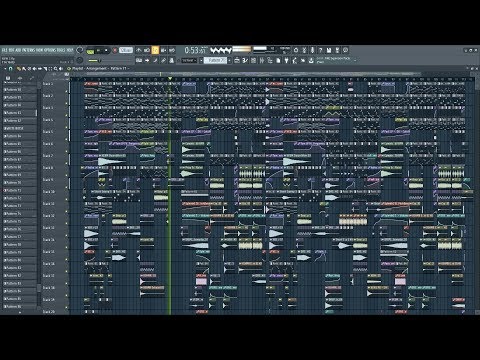Viewport: 480px width, 360px height.
Task: Open the HELP menu
Action: 69,50
